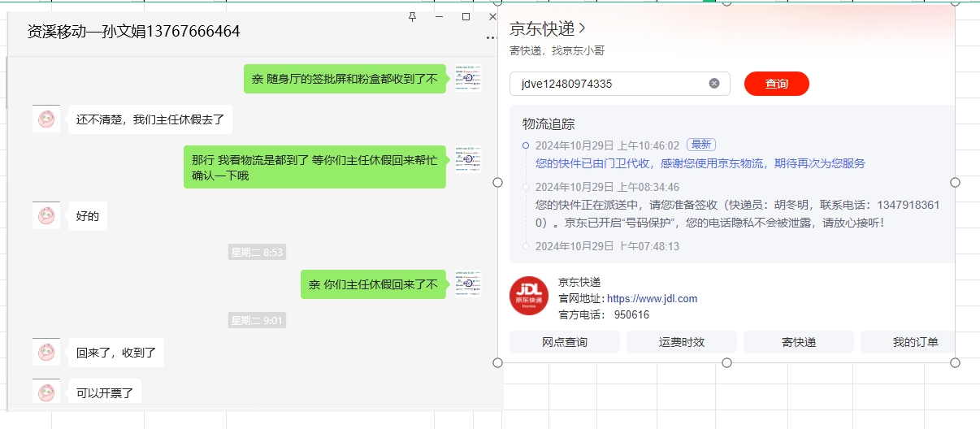The height and width of the screenshot is (429, 980).
Task: Select the message '可以开票了'
Action: point(105,393)
